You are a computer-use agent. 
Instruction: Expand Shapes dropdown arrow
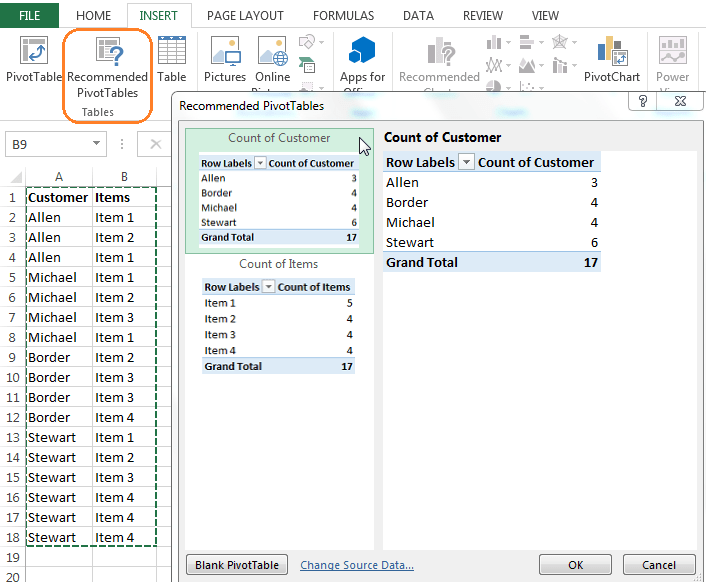point(321,42)
